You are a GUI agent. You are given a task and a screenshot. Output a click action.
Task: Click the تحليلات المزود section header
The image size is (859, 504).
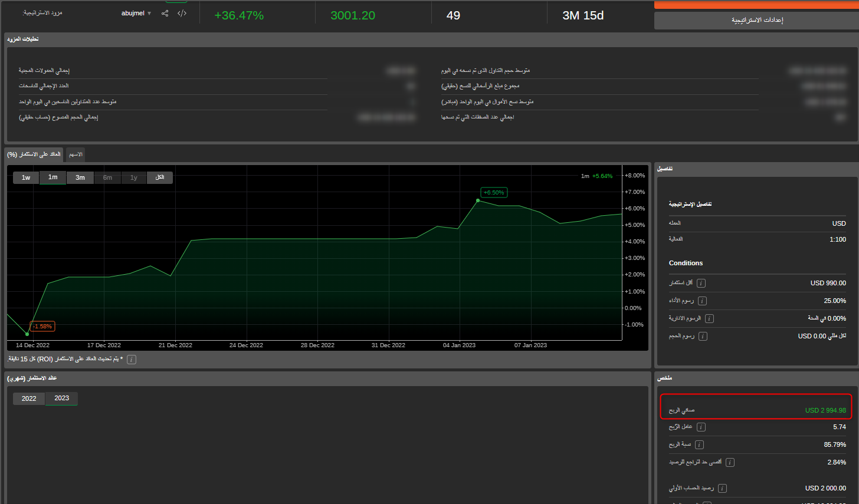[x=22, y=39]
